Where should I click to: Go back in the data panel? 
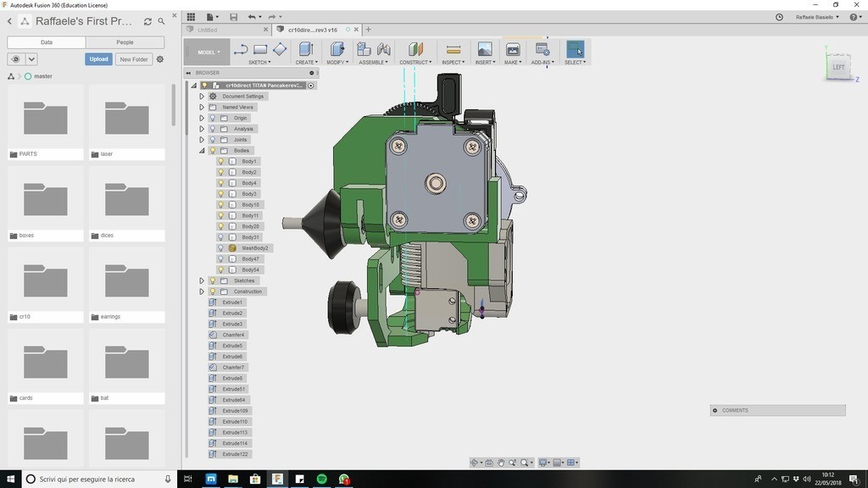[x=9, y=21]
